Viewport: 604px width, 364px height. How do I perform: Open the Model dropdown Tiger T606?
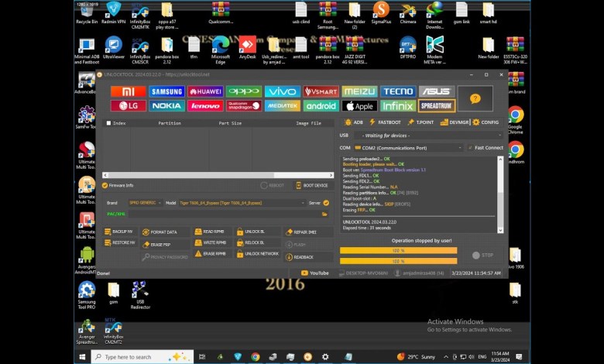point(242,203)
